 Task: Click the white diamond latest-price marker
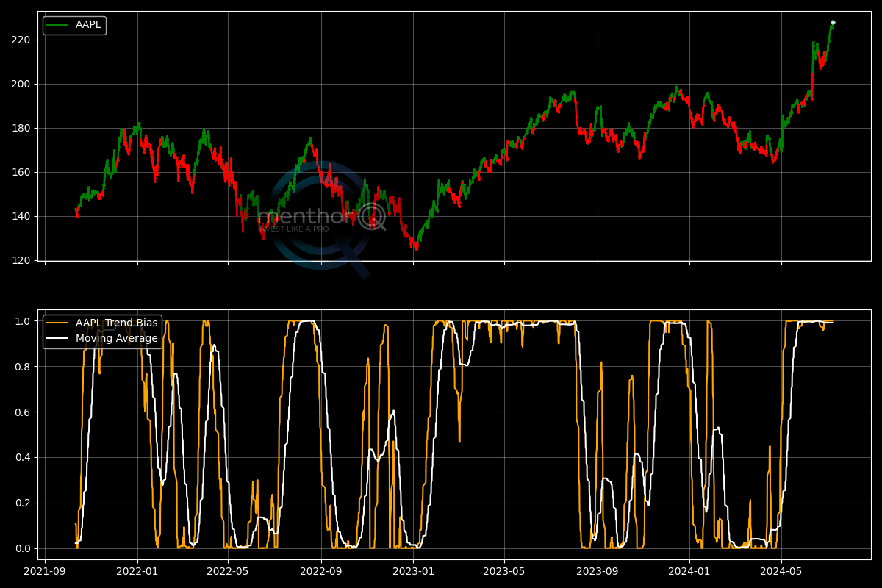[x=833, y=23]
